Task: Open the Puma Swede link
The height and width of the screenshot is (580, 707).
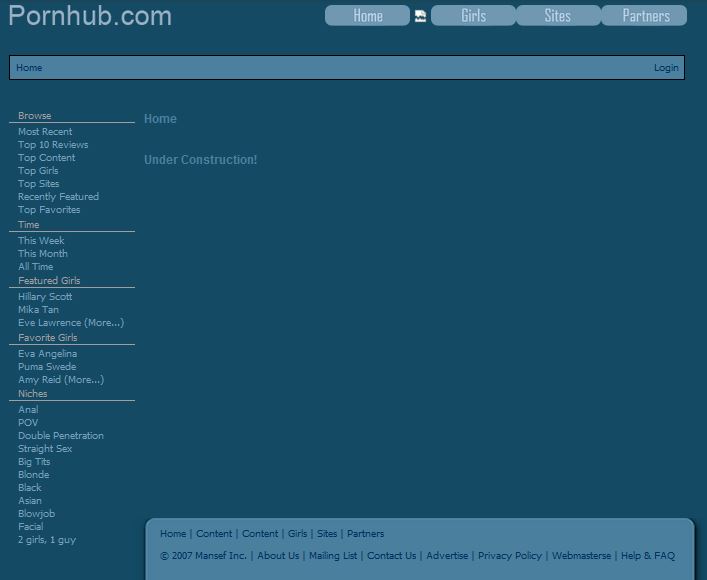Action: pos(47,367)
